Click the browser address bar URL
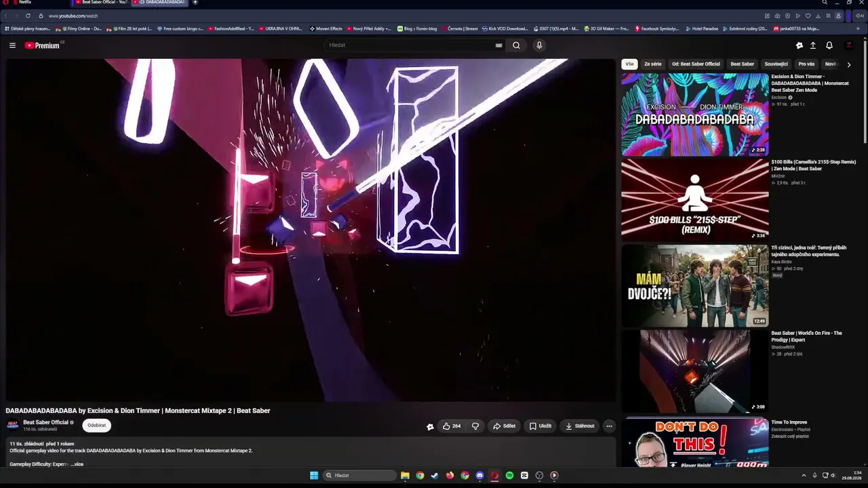This screenshot has width=868, height=488. (73, 16)
